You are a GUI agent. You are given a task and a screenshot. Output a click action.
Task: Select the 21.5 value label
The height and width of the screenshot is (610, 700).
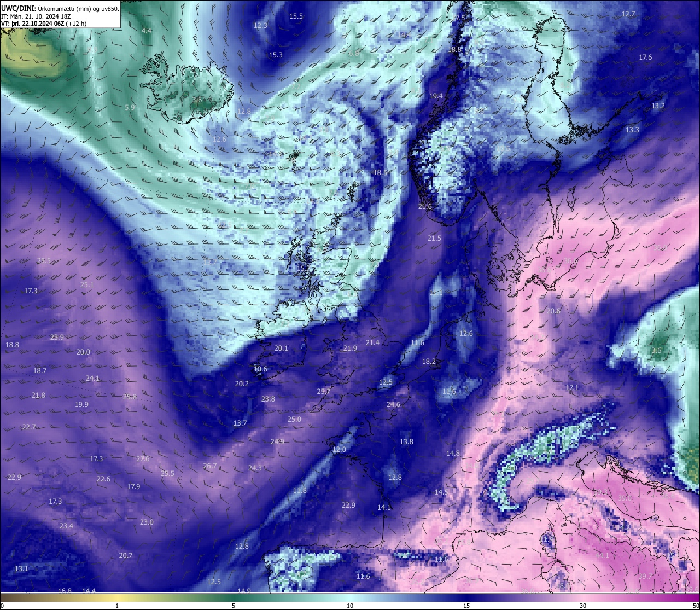click(x=434, y=238)
